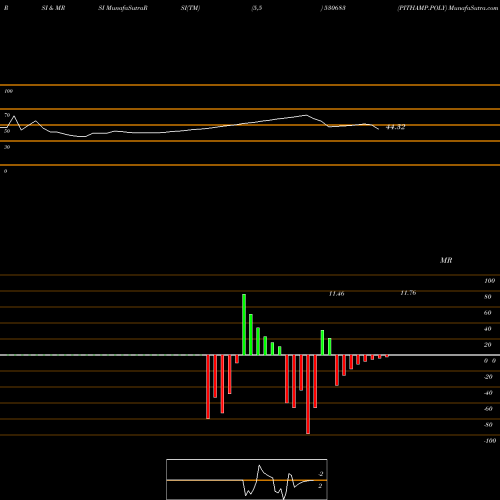Click the 11.46 value above the bars
Image resolution: width=500 pixels, height=500 pixels.
[x=336, y=294]
